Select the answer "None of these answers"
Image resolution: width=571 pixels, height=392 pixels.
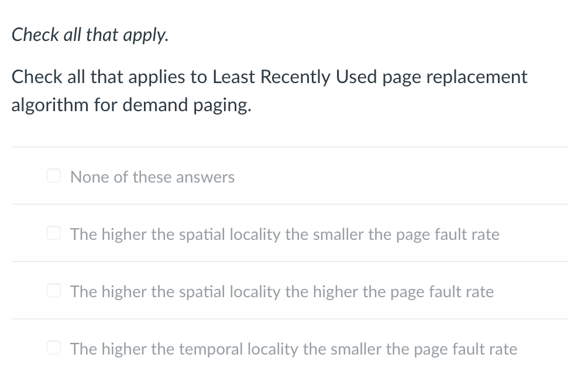point(152,177)
